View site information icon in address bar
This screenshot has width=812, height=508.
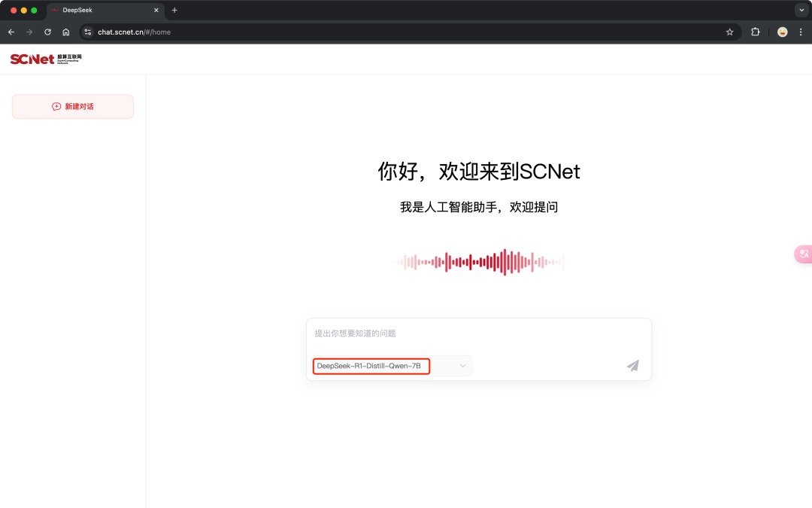coord(88,32)
